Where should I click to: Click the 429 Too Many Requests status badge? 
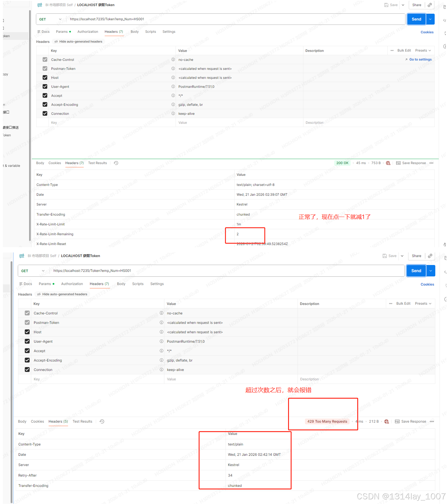327,421
